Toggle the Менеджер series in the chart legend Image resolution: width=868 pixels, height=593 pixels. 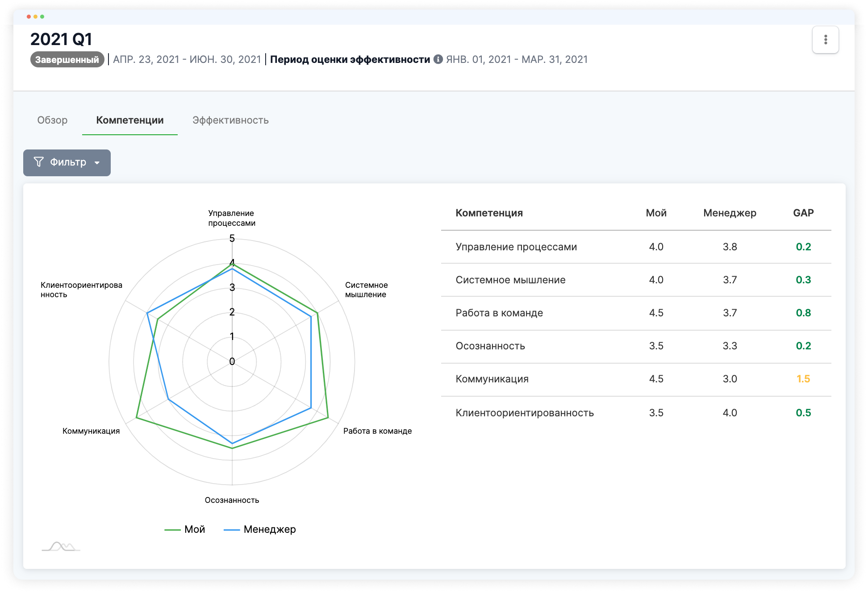click(x=260, y=529)
